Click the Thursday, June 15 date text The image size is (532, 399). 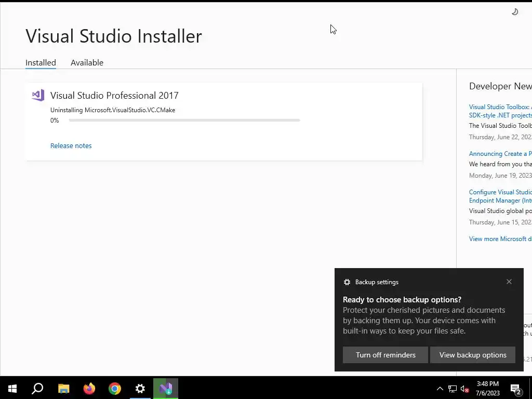[500, 222]
